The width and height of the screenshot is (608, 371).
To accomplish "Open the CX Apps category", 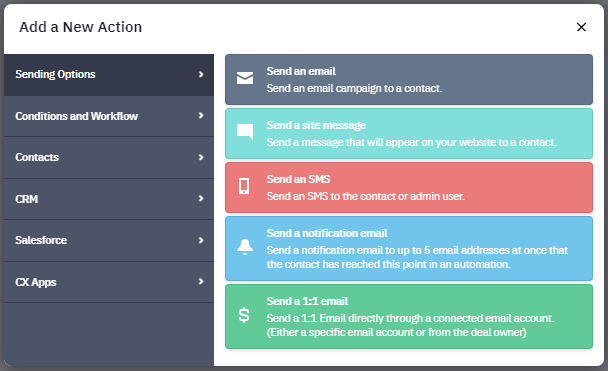I will point(109,282).
